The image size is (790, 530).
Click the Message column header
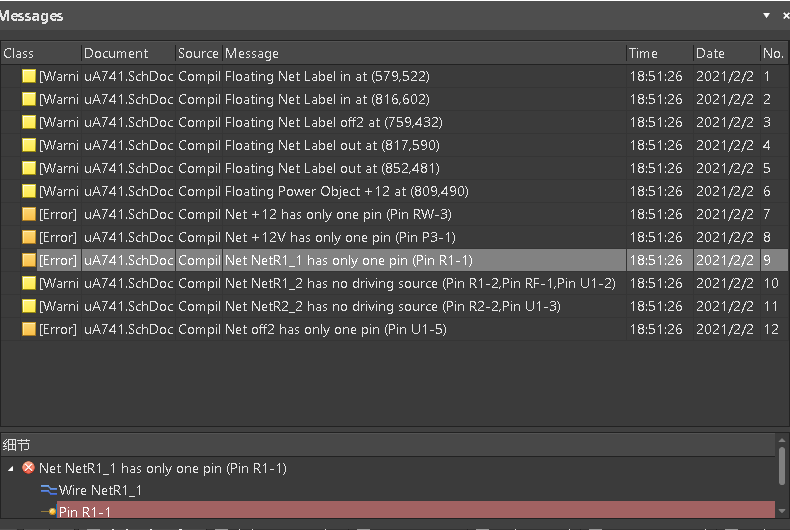[x=423, y=53]
